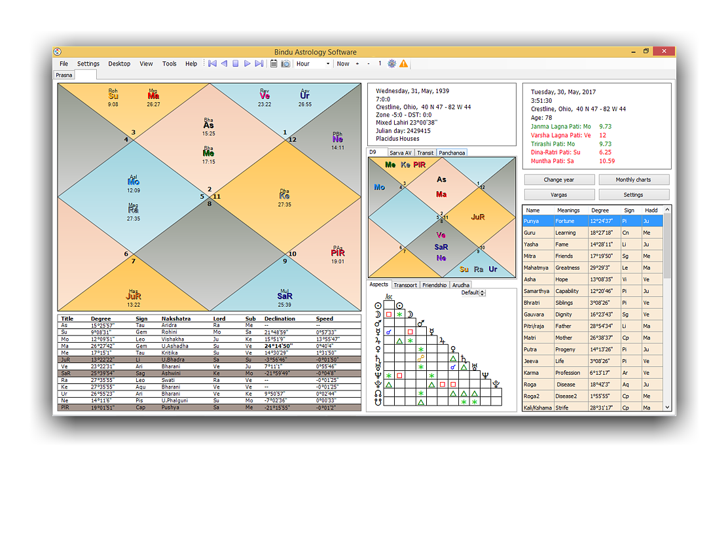
Task: Open the View menu
Action: pos(146,63)
